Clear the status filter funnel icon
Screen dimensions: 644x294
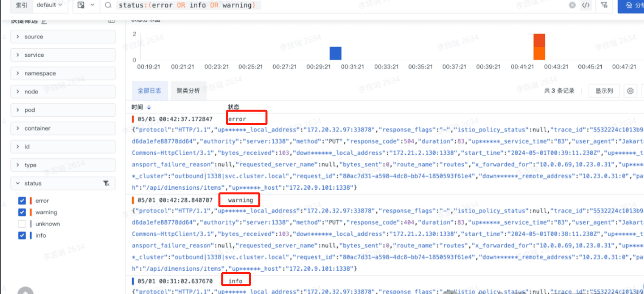(106, 183)
